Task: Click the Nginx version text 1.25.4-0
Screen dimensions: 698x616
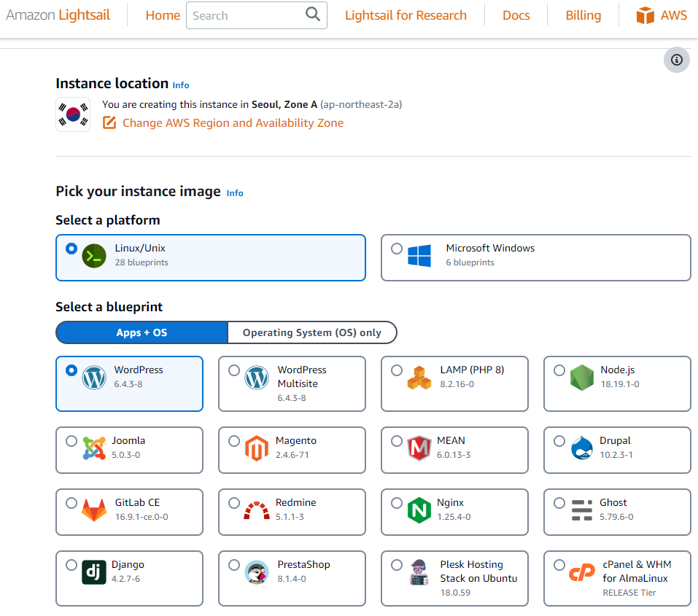Action: 454,517
